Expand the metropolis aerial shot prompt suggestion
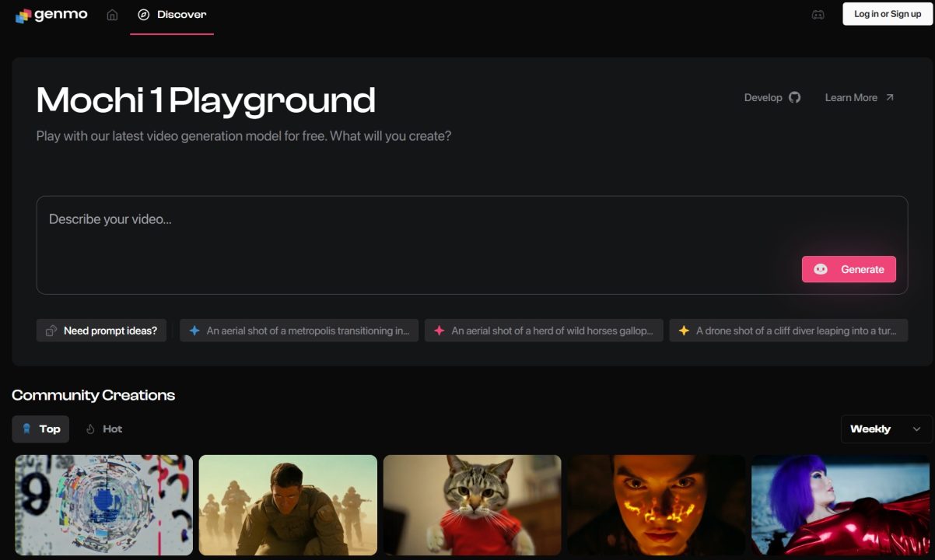The height and width of the screenshot is (560, 935). click(299, 330)
